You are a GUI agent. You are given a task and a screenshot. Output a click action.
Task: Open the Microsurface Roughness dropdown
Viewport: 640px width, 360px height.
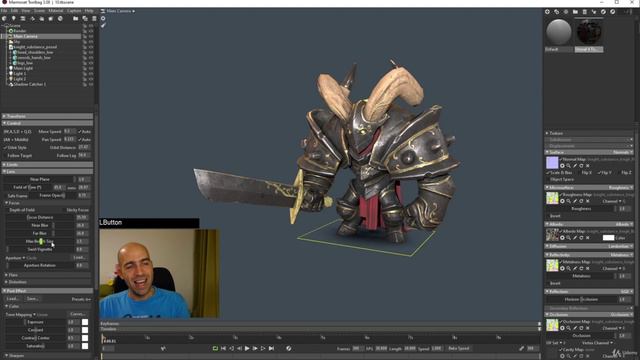click(x=620, y=188)
